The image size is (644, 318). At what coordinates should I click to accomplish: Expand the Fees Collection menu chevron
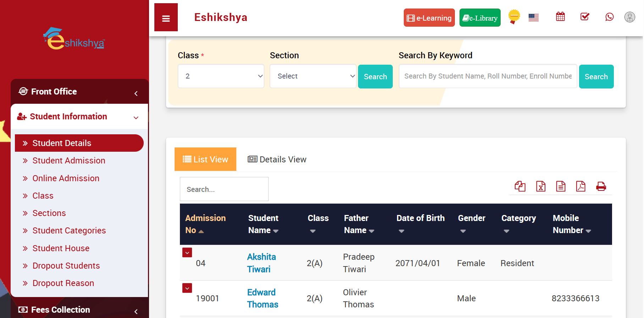tap(136, 312)
